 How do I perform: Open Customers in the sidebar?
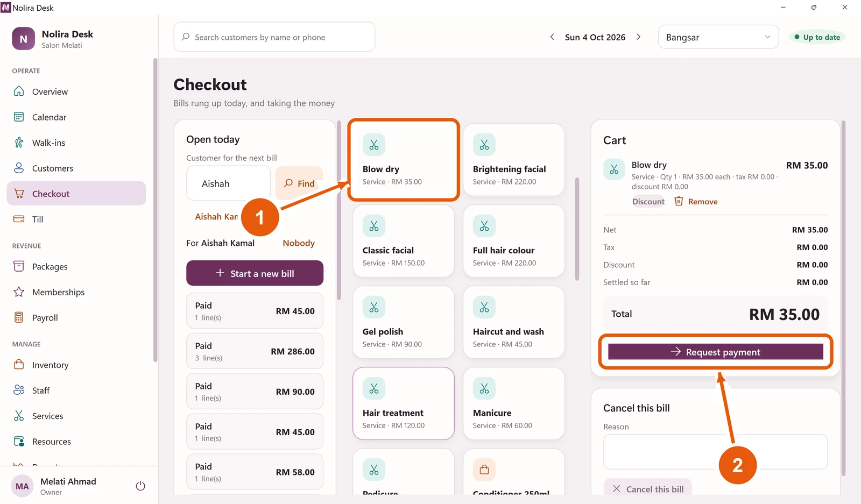coord(76,168)
